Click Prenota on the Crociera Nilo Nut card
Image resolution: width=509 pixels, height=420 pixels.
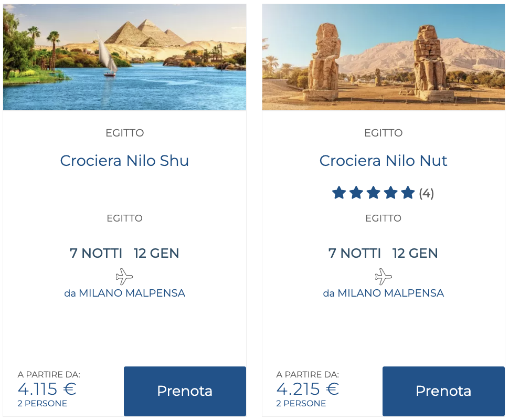pos(443,391)
